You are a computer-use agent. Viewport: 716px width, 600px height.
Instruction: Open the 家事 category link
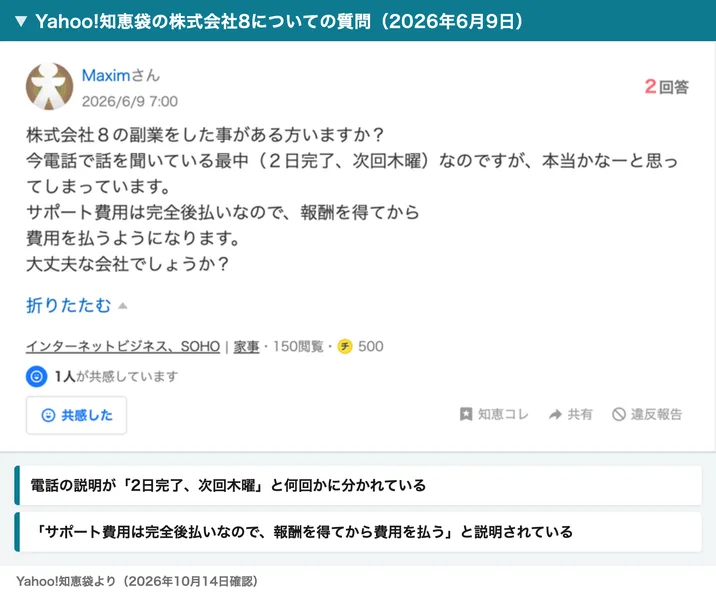coord(246,347)
